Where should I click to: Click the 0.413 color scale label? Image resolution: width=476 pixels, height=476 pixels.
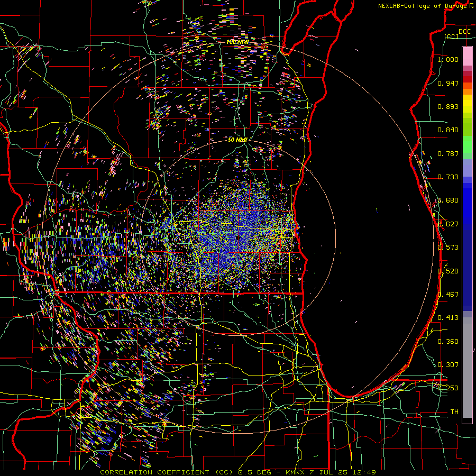point(448,318)
